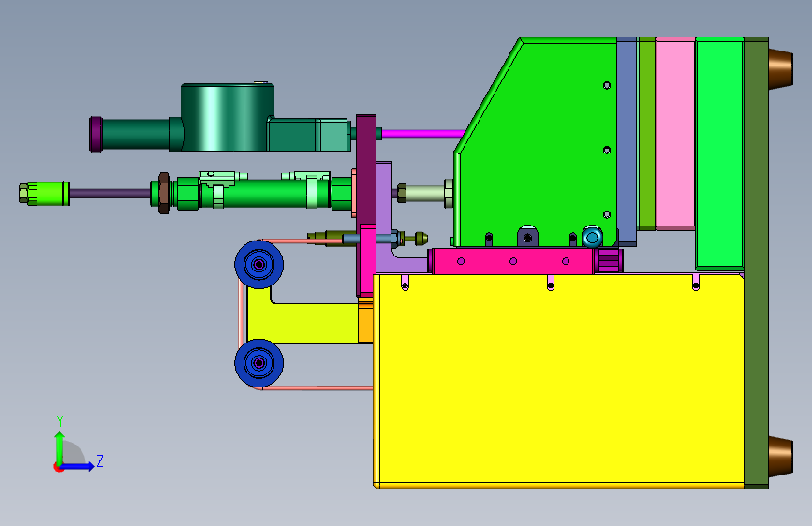Viewport: 812px width, 526px height.
Task: Select the magenta slide block with holes
Action: [512, 261]
